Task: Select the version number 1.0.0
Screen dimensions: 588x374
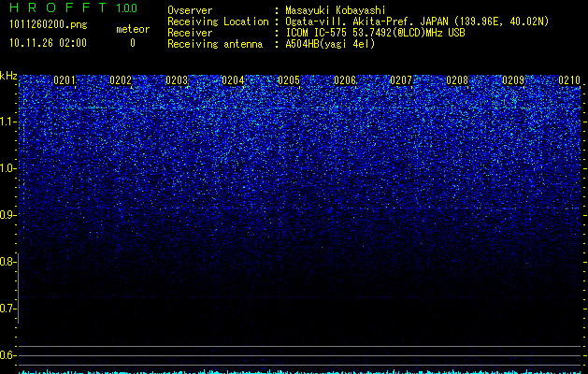Action: (x=126, y=8)
